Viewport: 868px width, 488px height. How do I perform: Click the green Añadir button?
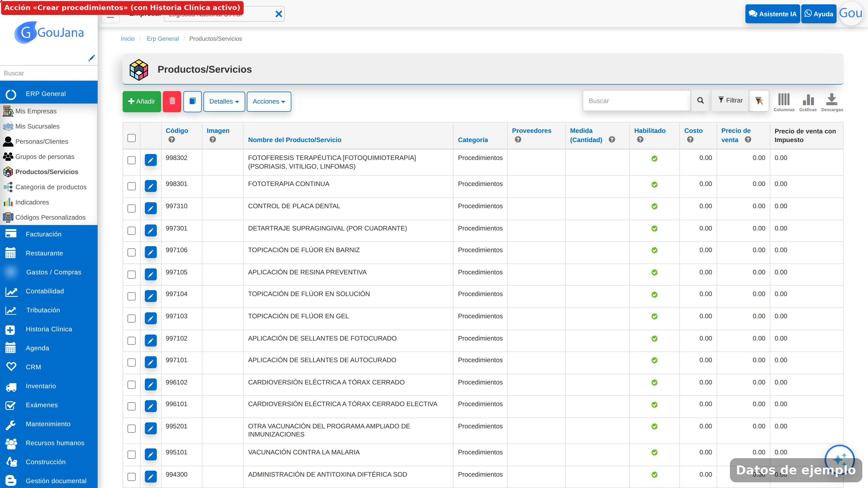pyautogui.click(x=142, y=101)
